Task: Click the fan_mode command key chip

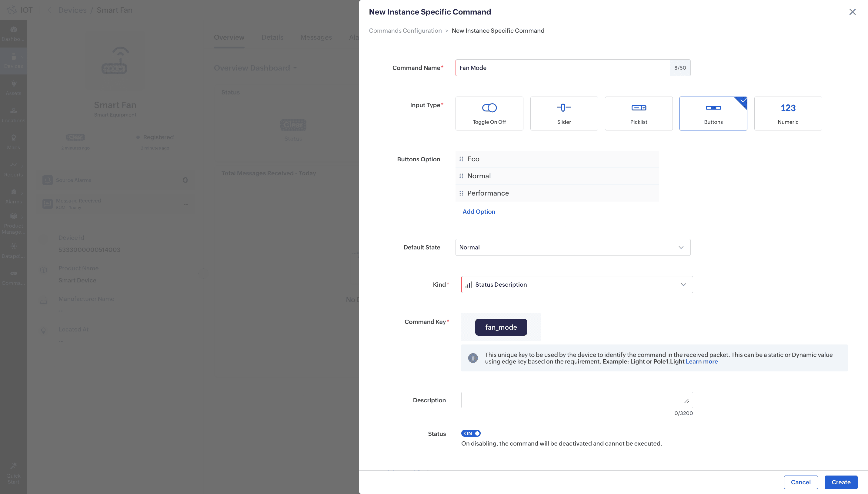Action: pyautogui.click(x=501, y=327)
